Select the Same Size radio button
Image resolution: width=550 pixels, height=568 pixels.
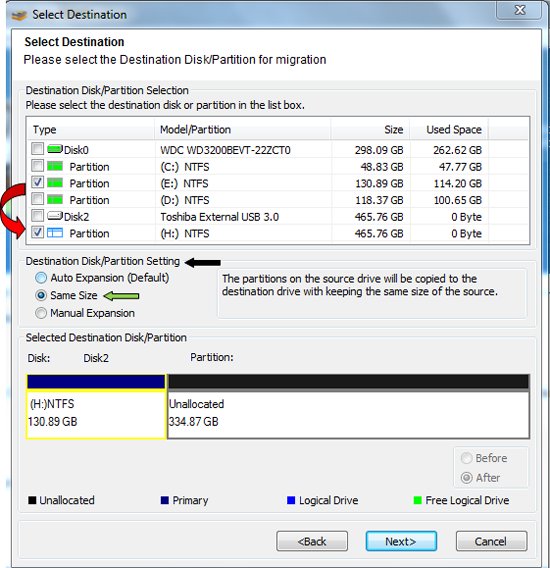[x=41, y=296]
